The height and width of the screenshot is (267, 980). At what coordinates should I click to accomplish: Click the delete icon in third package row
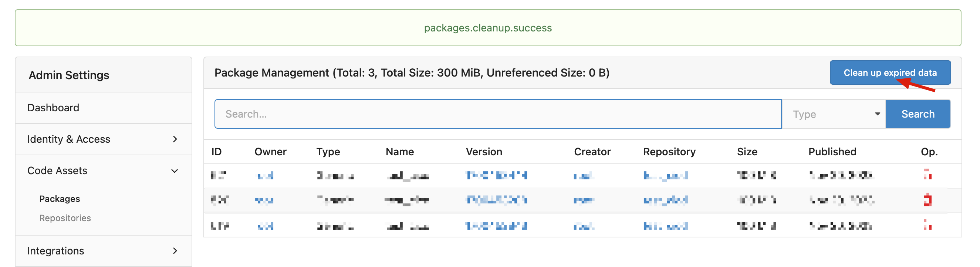(927, 225)
